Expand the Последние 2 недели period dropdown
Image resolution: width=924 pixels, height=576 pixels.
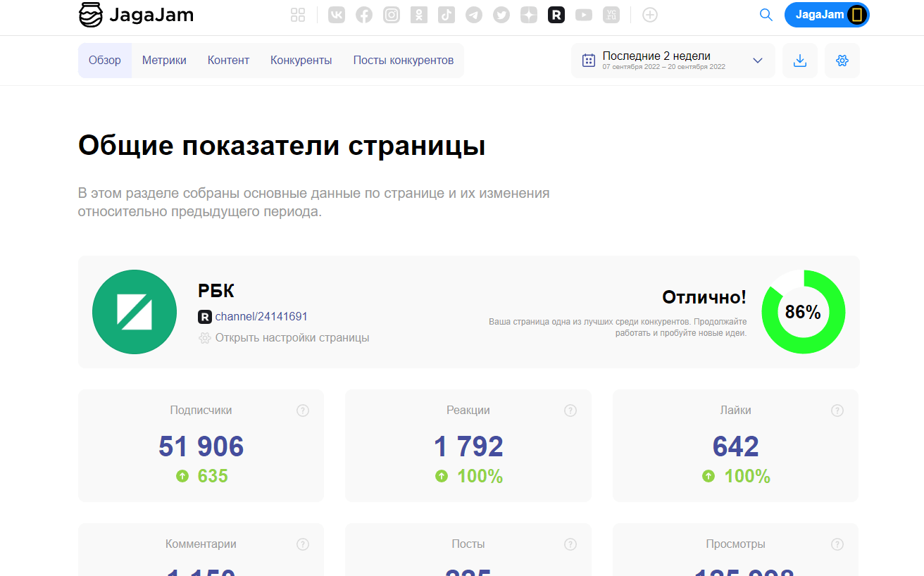pyautogui.click(x=673, y=61)
